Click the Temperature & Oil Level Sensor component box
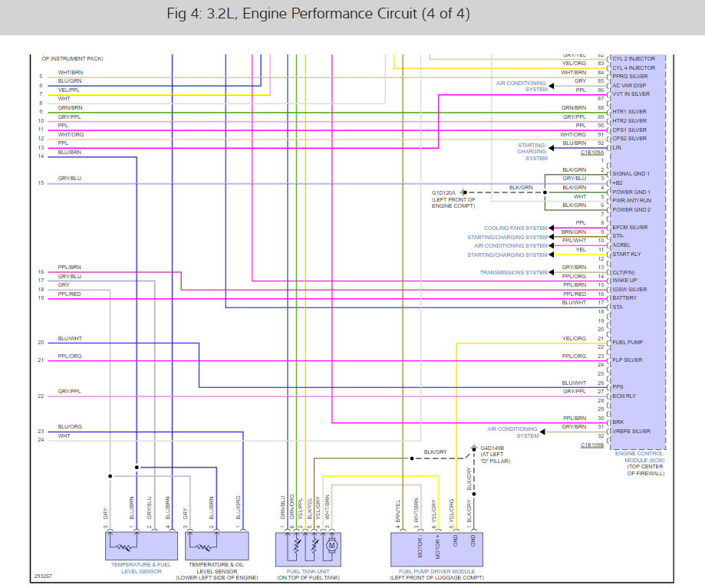The width and height of the screenshot is (705, 588). click(x=216, y=546)
